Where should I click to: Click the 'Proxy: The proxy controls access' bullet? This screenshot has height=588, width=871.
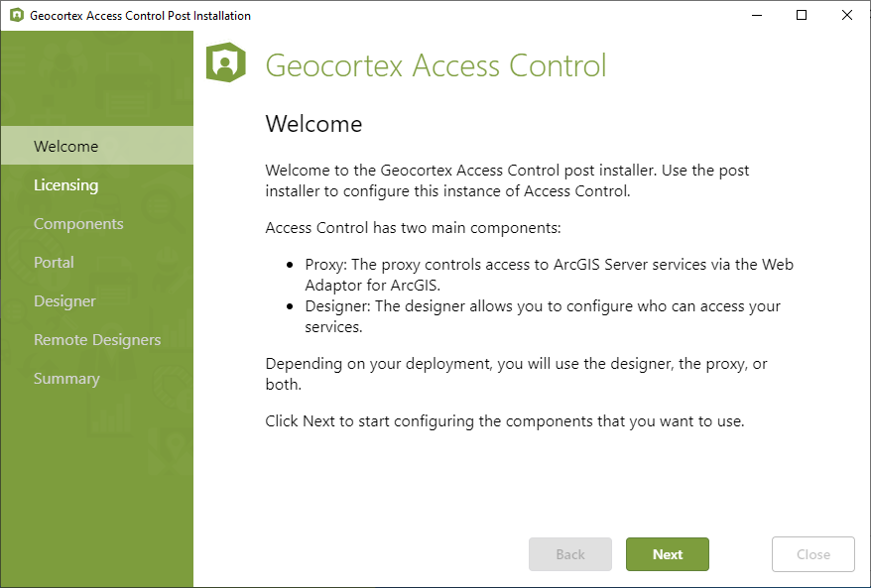549,275
